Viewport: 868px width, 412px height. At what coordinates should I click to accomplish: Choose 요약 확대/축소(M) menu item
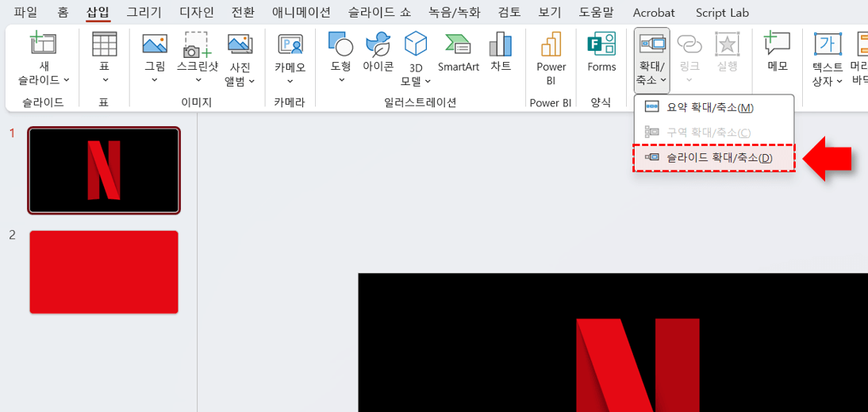pos(714,108)
